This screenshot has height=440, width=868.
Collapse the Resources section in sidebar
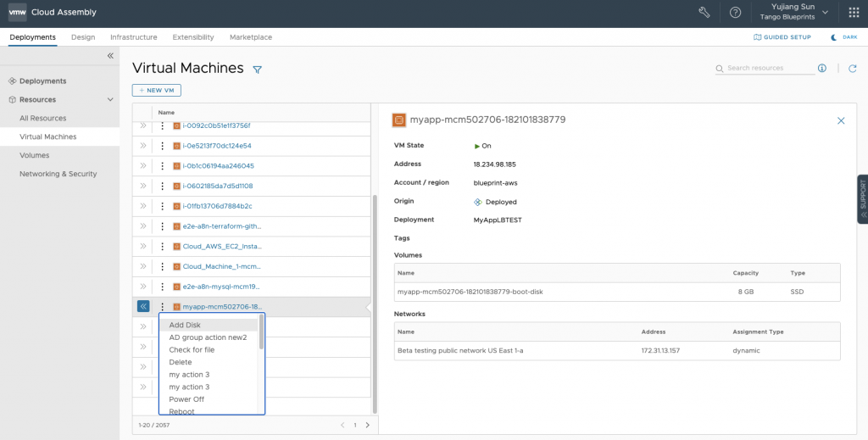[x=109, y=100]
